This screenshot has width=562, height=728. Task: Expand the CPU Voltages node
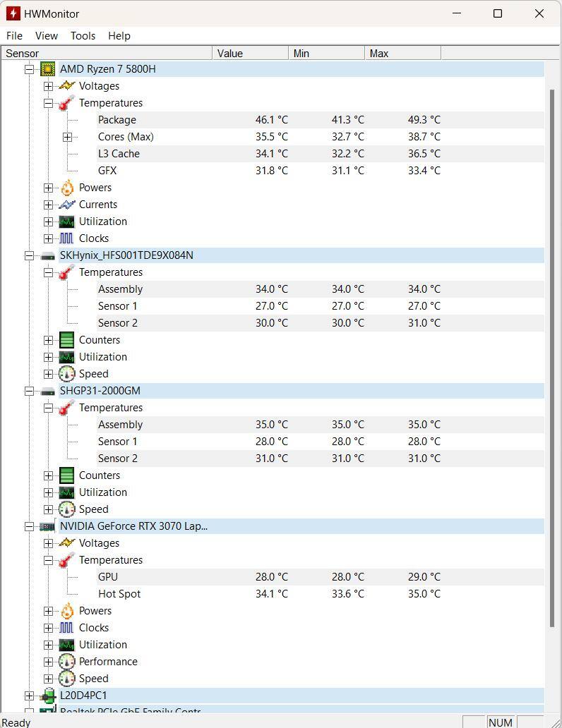48,86
